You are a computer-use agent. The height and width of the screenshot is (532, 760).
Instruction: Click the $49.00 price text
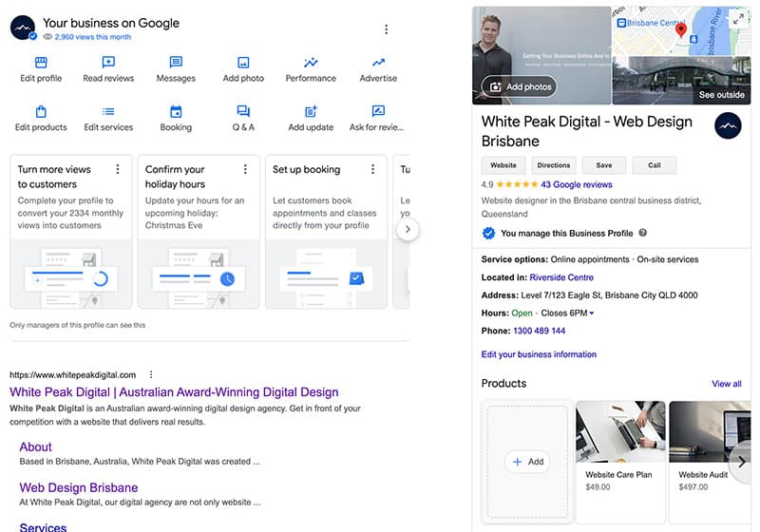(598, 487)
